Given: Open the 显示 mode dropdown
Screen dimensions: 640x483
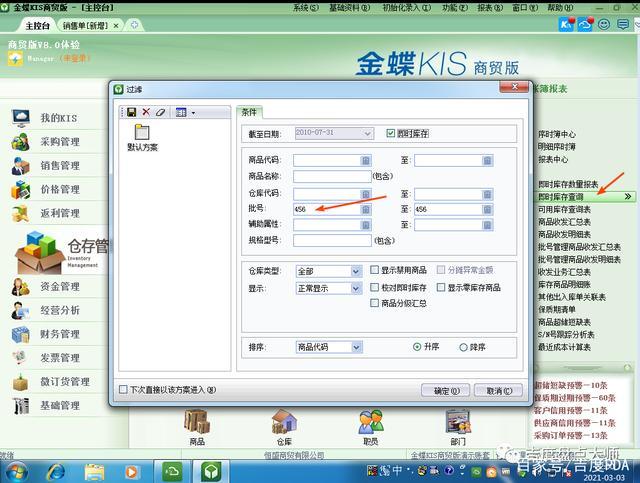Looking at the screenshot, I should [x=356, y=289].
